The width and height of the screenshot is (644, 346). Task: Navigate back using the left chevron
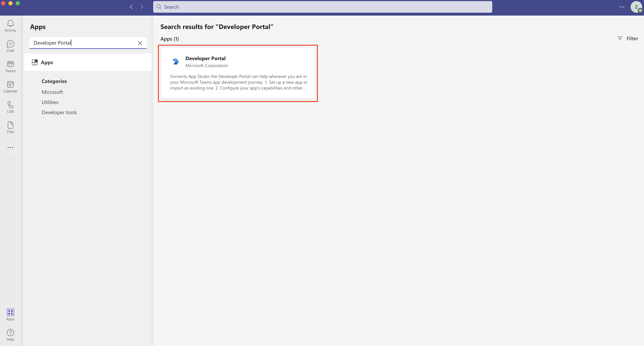pos(131,7)
